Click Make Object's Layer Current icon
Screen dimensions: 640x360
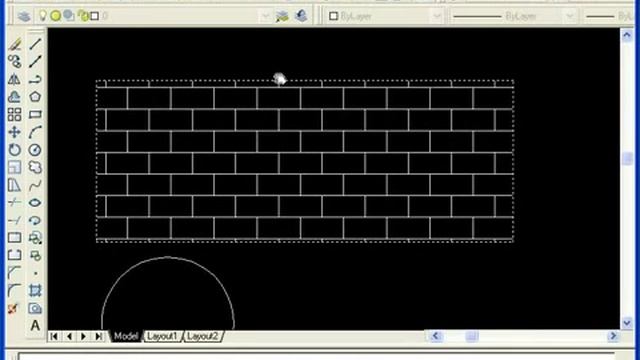click(x=282, y=16)
